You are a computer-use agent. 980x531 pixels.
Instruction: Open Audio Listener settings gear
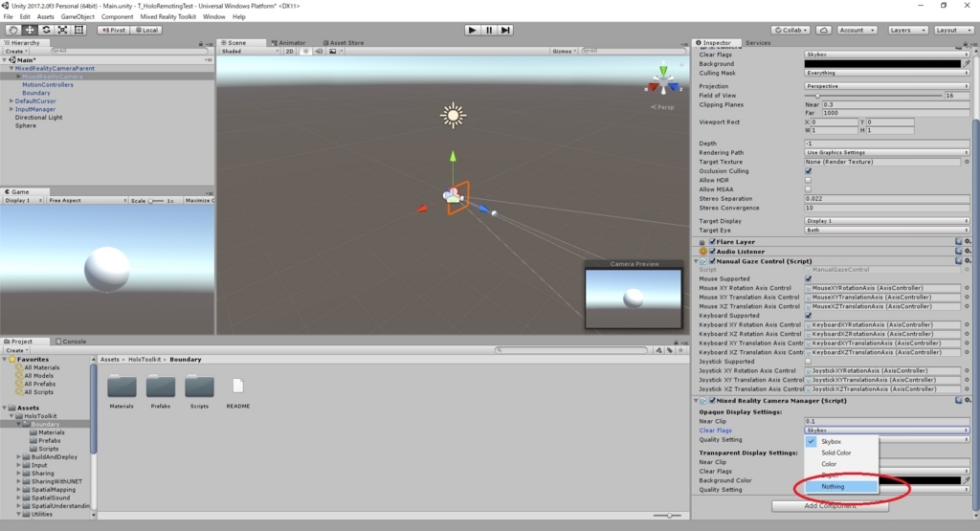click(968, 251)
